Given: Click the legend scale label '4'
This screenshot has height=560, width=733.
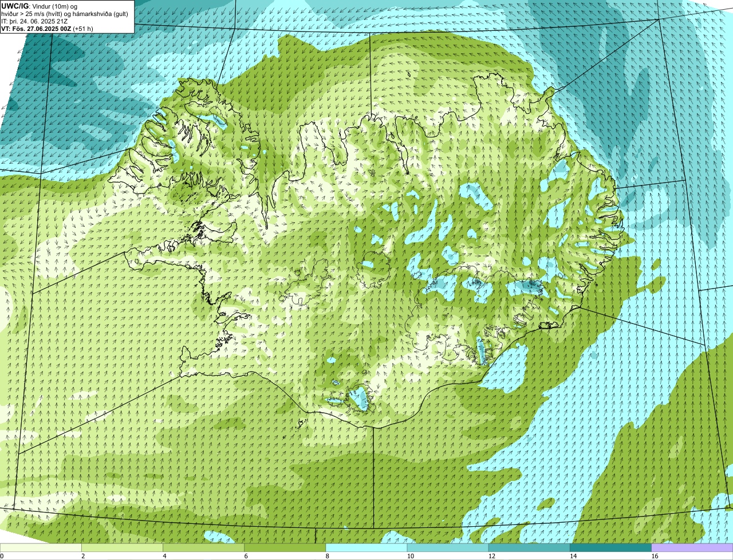Looking at the screenshot, I should point(165,556).
